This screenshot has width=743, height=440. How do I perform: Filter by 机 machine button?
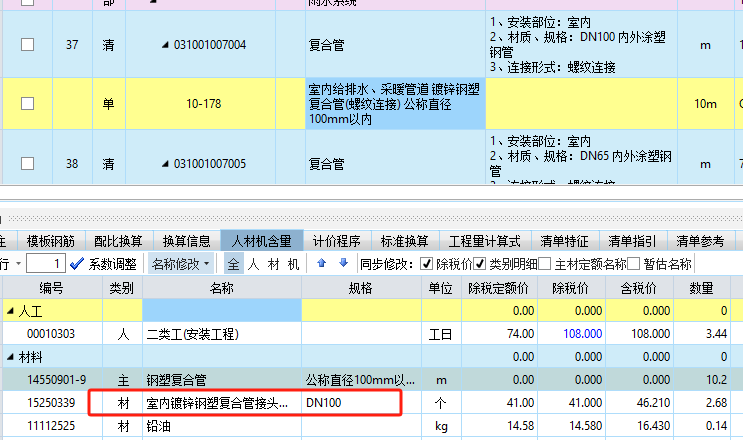(293, 264)
